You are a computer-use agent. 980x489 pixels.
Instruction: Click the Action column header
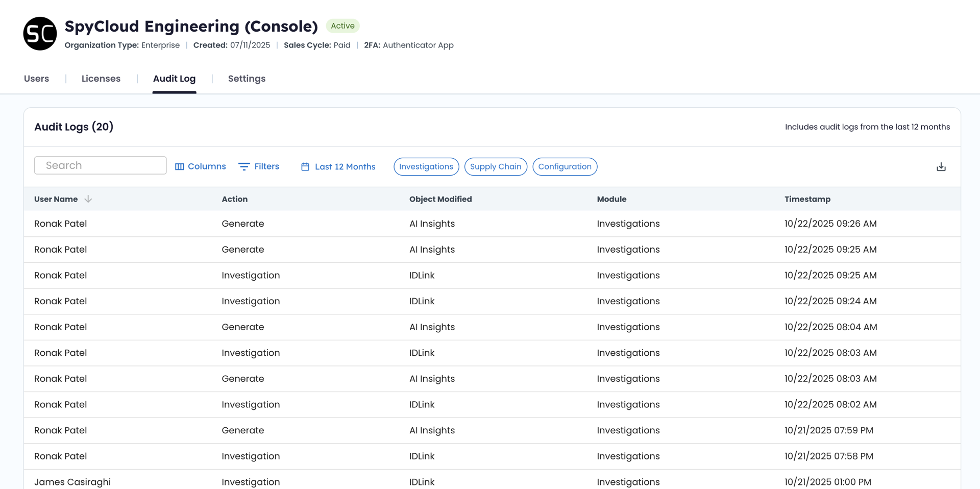235,199
